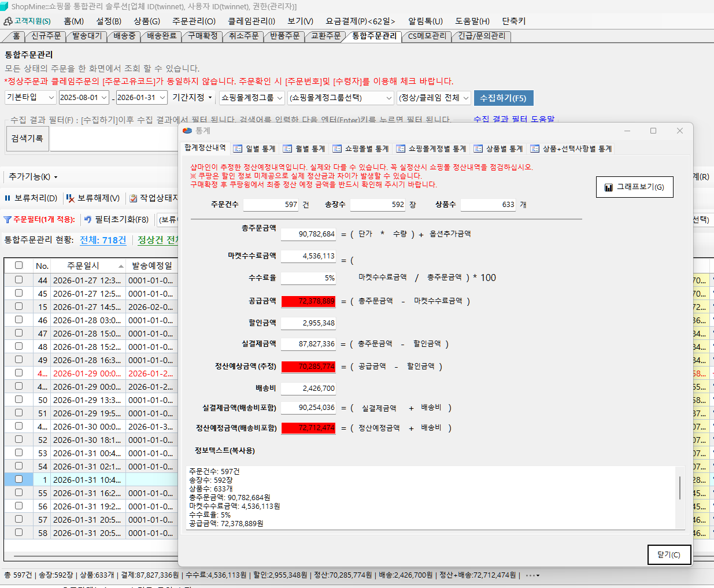Open the 주문관리 menu
This screenshot has height=588, width=714.
[194, 21]
